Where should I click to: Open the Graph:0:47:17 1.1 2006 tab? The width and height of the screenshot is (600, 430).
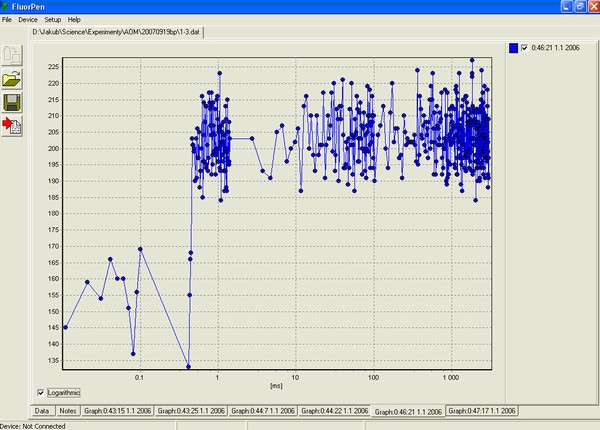(482, 411)
